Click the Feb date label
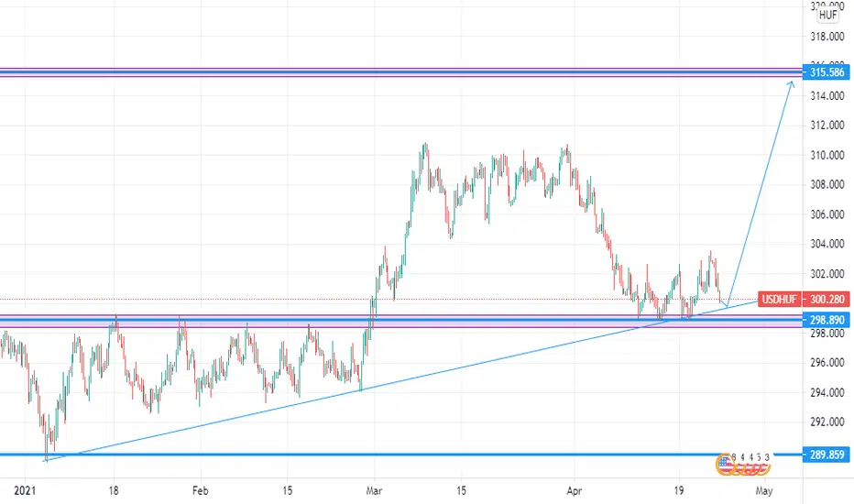This screenshot has width=854, height=504. pyautogui.click(x=200, y=491)
